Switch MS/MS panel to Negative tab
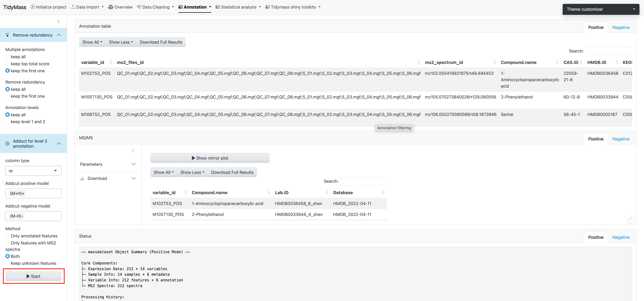This screenshot has height=301, width=644. coord(621,139)
